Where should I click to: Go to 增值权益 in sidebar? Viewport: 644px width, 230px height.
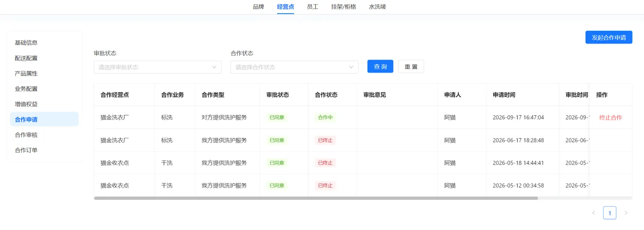(44, 104)
